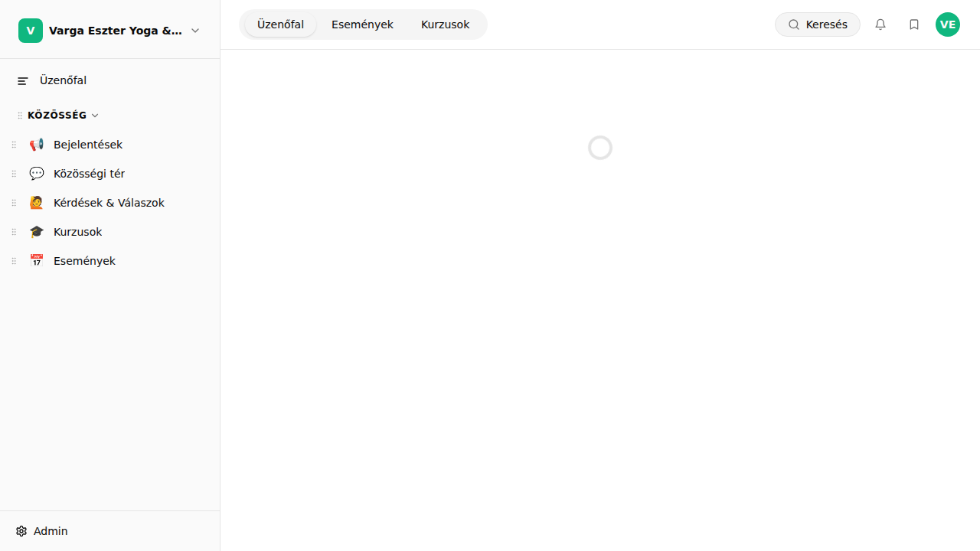Open the bookmarks icon in header
980x551 pixels.
[914, 24]
